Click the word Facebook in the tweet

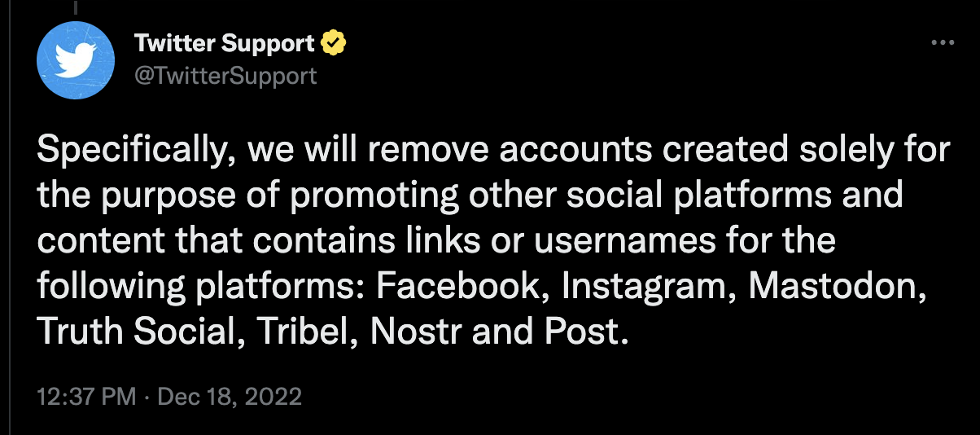(463, 288)
